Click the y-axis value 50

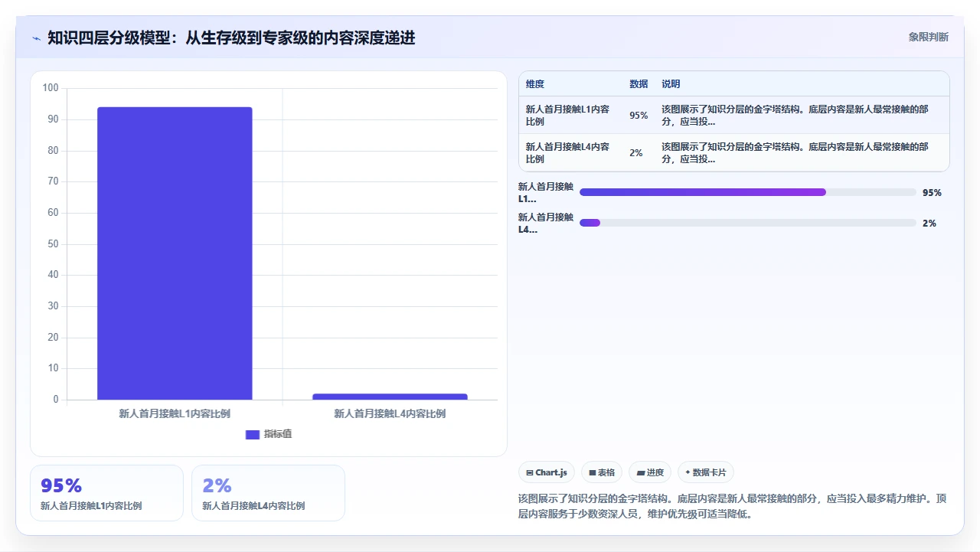pyautogui.click(x=54, y=244)
